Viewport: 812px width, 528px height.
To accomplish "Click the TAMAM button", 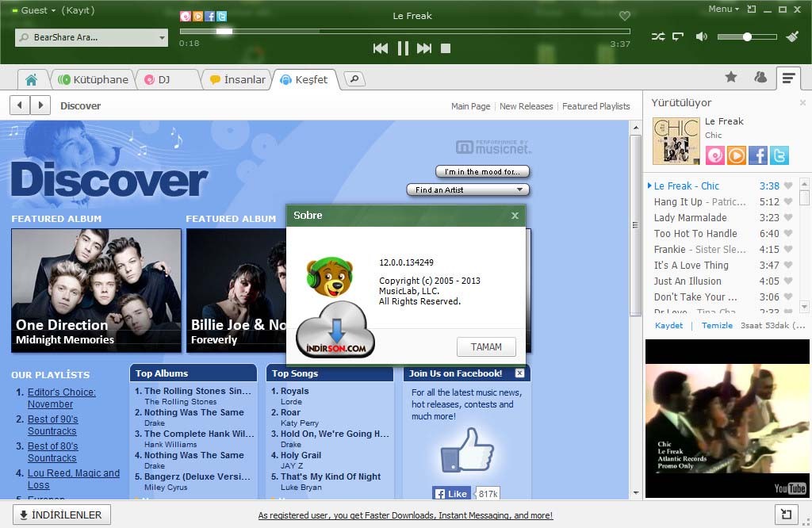I will point(486,346).
